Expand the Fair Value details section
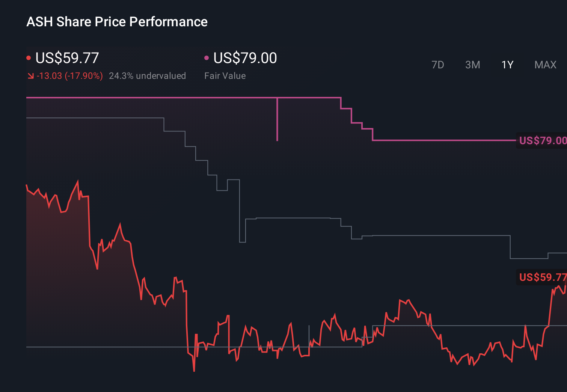567x392 pixels. click(x=225, y=75)
